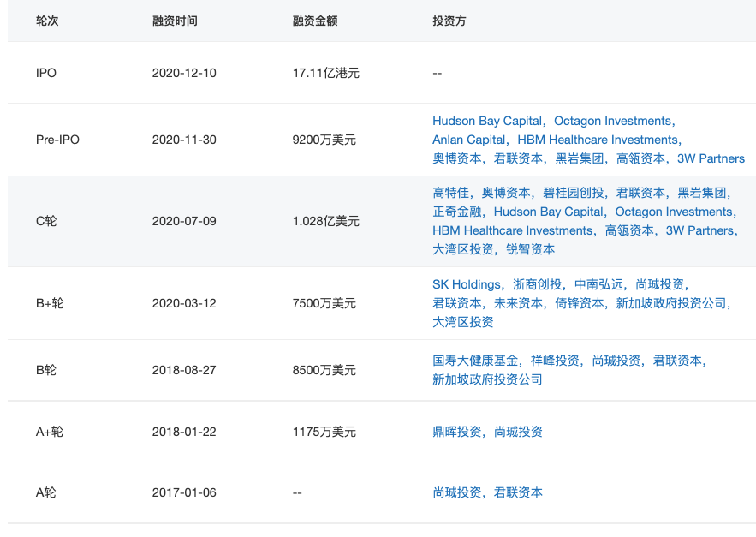Select the C轮 round label

pos(46,222)
